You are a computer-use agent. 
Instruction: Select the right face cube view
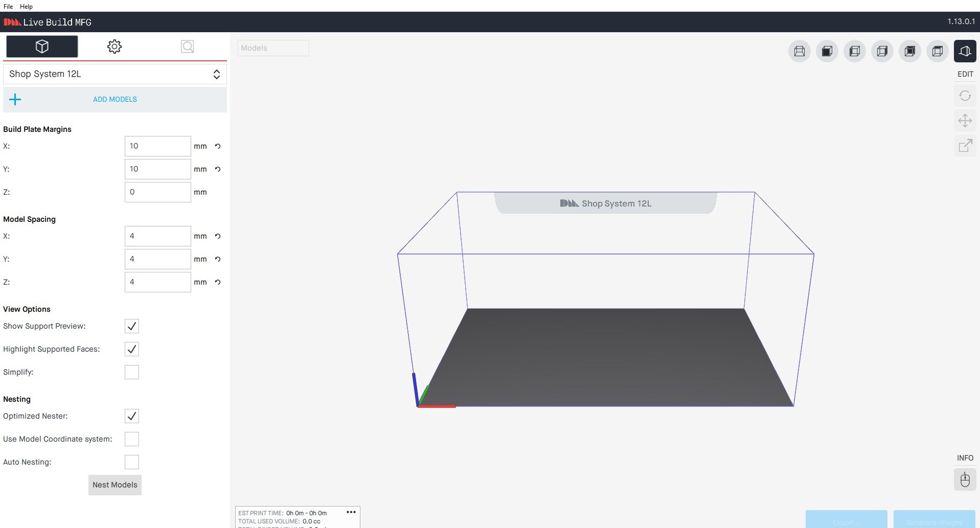[x=882, y=51]
